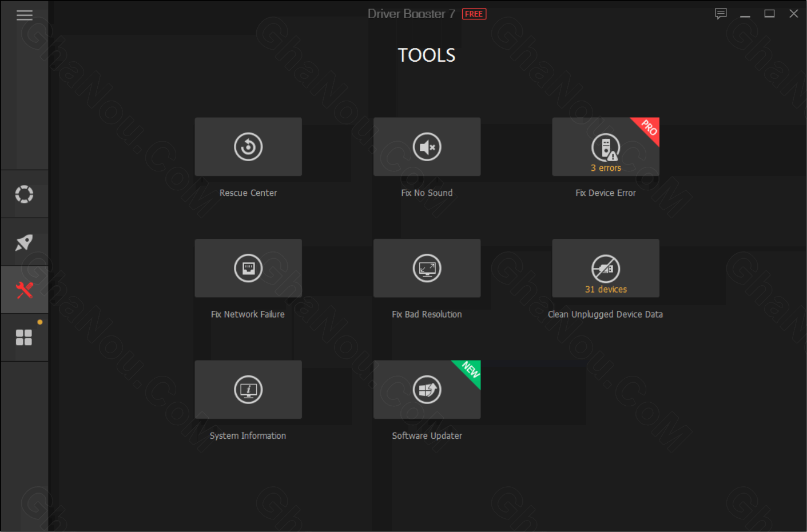
Task: Click the Fix Network Failure label
Action: coord(248,314)
